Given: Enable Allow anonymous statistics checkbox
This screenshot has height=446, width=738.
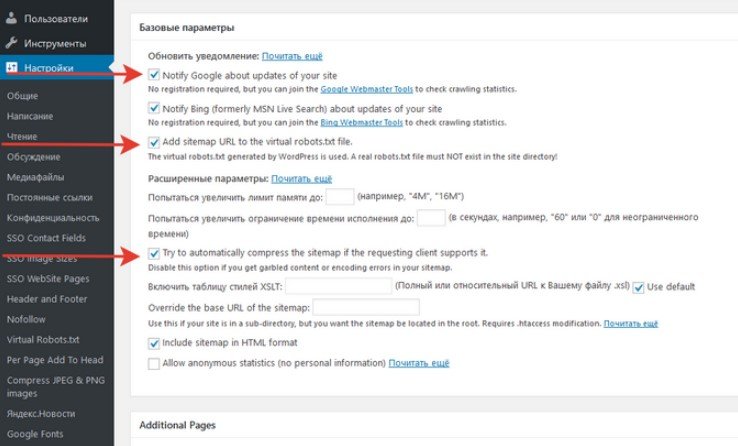Looking at the screenshot, I should [x=154, y=363].
